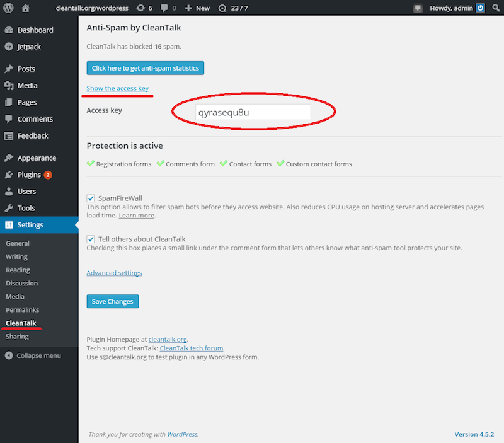Viewport: 504px width, 443px height.
Task: Open the Pages menu label
Action: (x=27, y=102)
